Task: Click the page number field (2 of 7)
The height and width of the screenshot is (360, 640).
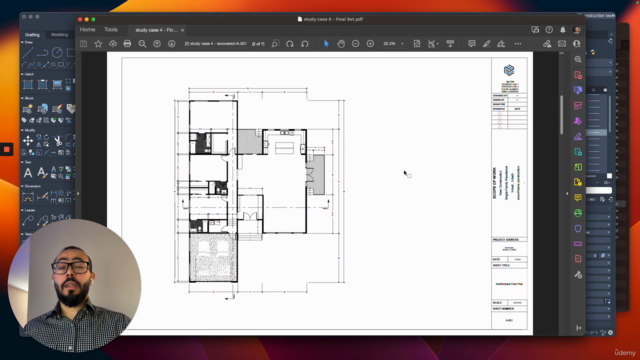Action: (x=258, y=44)
